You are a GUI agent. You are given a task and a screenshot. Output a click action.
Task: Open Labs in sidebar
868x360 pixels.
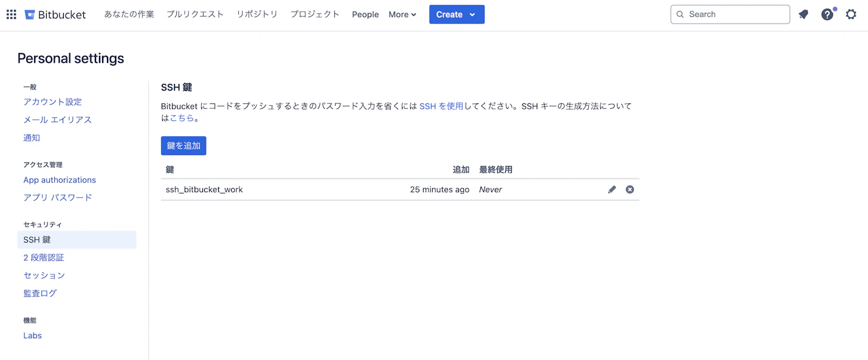(x=32, y=336)
